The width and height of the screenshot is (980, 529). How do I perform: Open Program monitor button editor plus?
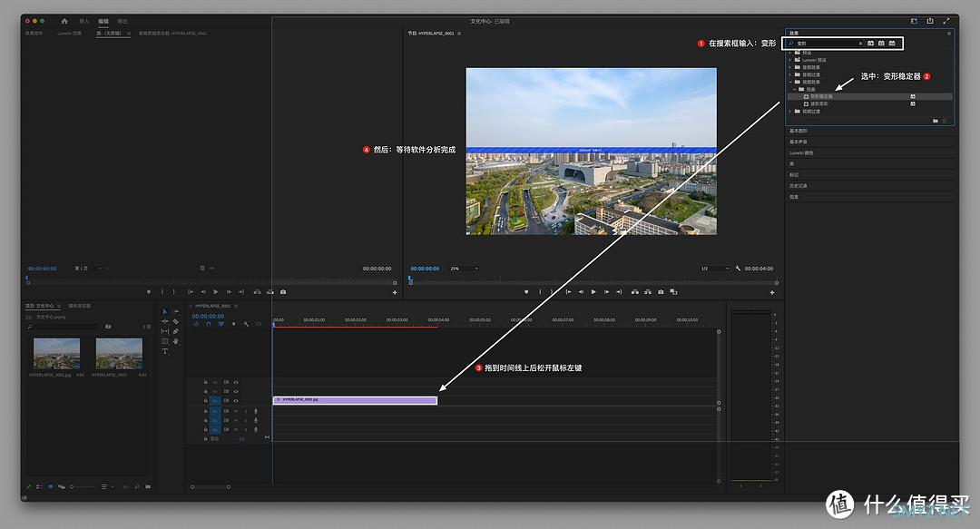pos(772,292)
